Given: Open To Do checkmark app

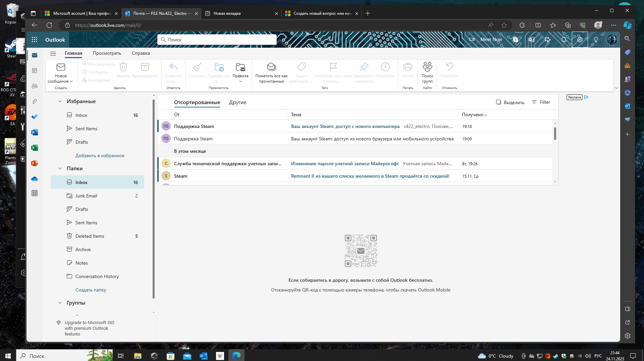Looking at the screenshot, I should coord(35,117).
